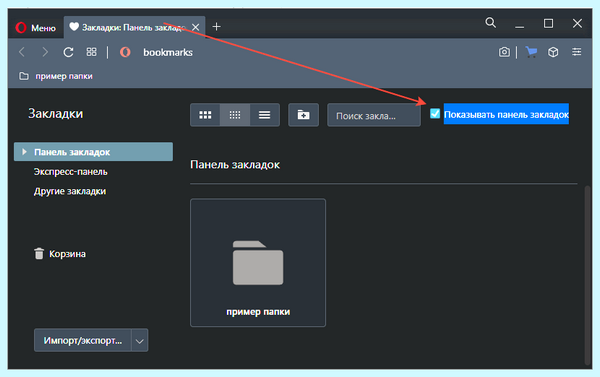Screen dimensions: 600x377
Task: Open пример папки on bookmarks bar
Action: 56,76
